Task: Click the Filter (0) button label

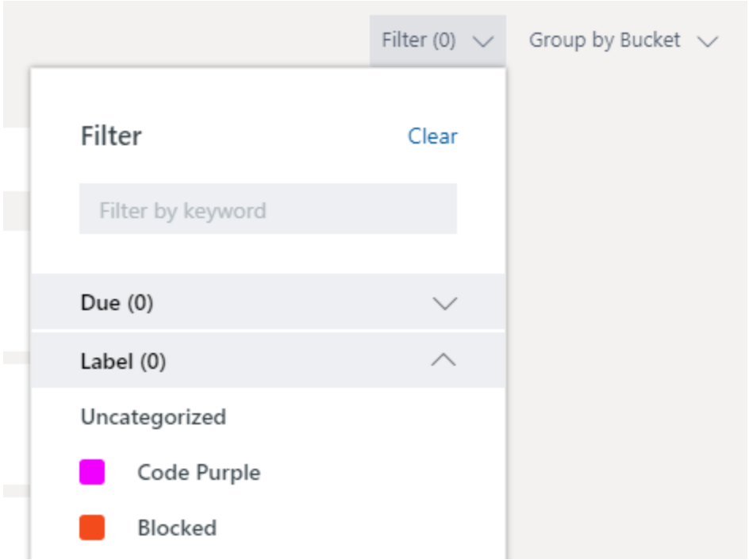Action: [418, 40]
